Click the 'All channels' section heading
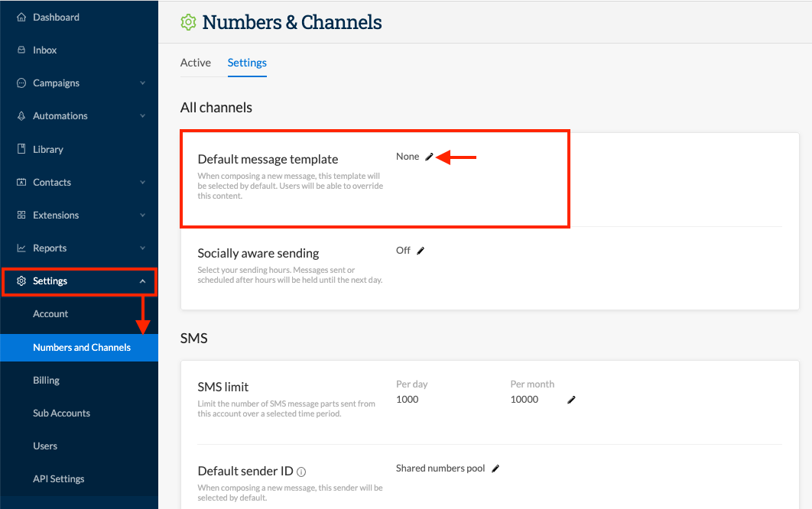This screenshot has height=509, width=812. tap(216, 108)
